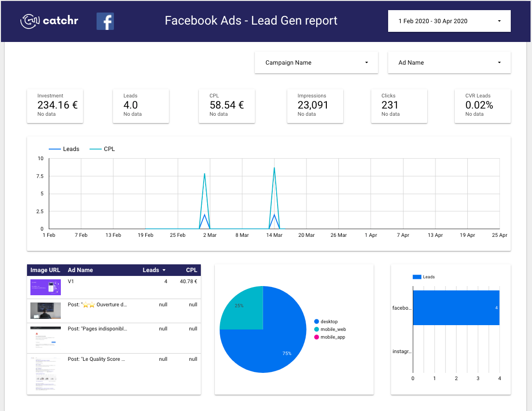Click the CPL column header
532x411 pixels.
[192, 270]
